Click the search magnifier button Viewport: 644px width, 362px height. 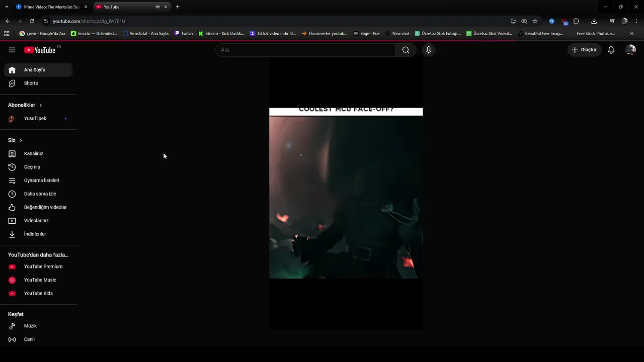[x=406, y=50]
